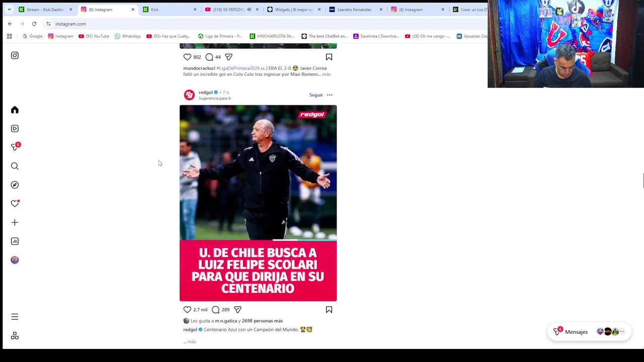Open The best ChatBot bookmark
Screen dimensions: 644x362
pos(325,36)
